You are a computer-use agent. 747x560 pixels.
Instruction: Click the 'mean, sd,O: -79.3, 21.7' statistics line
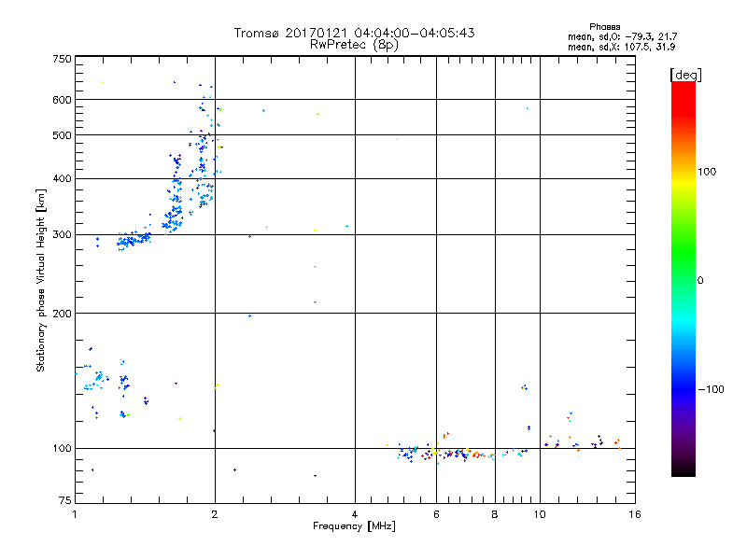622,36
